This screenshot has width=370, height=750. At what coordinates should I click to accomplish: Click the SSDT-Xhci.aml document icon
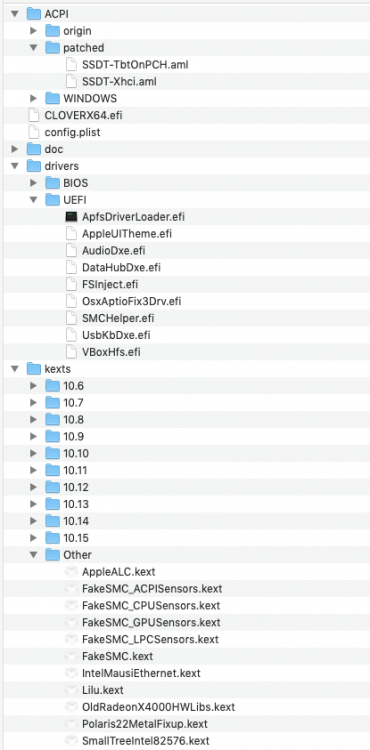coord(71,81)
